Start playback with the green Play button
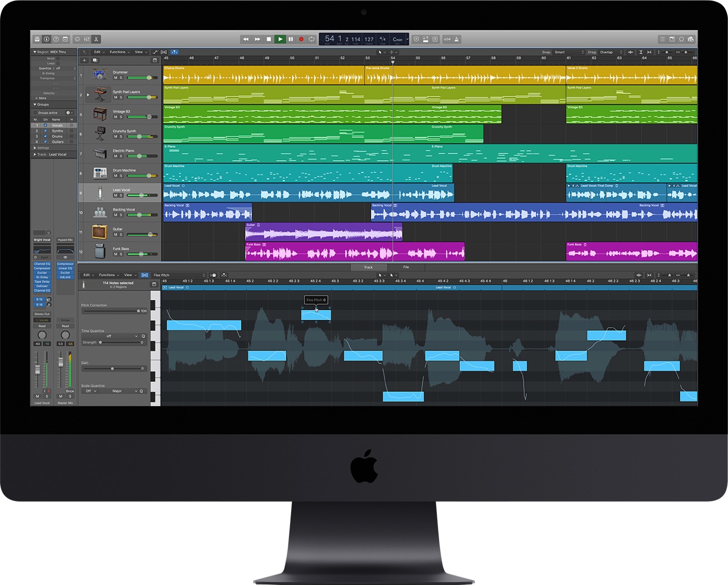The image size is (728, 585). 280,39
